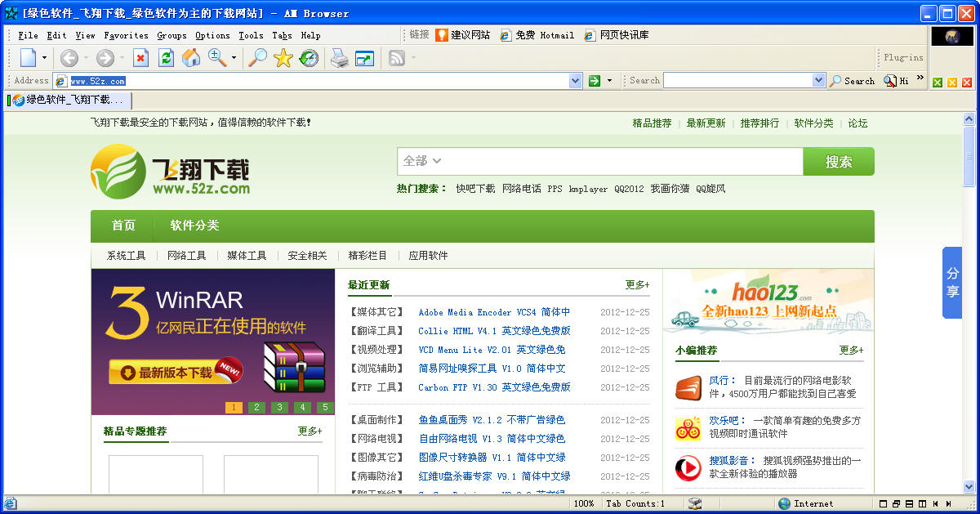980x514 pixels.
Task: Open the Tools menu
Action: coord(251,35)
